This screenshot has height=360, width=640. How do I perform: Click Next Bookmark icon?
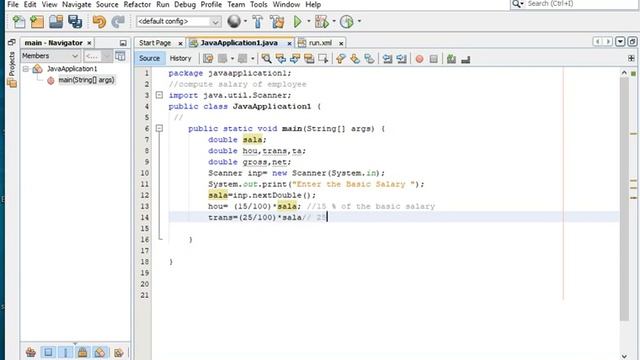[355, 59]
